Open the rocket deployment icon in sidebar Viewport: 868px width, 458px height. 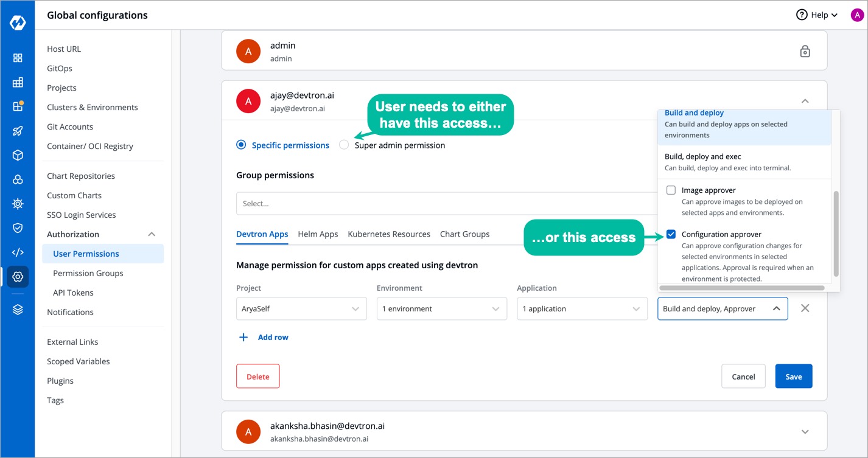(18, 131)
